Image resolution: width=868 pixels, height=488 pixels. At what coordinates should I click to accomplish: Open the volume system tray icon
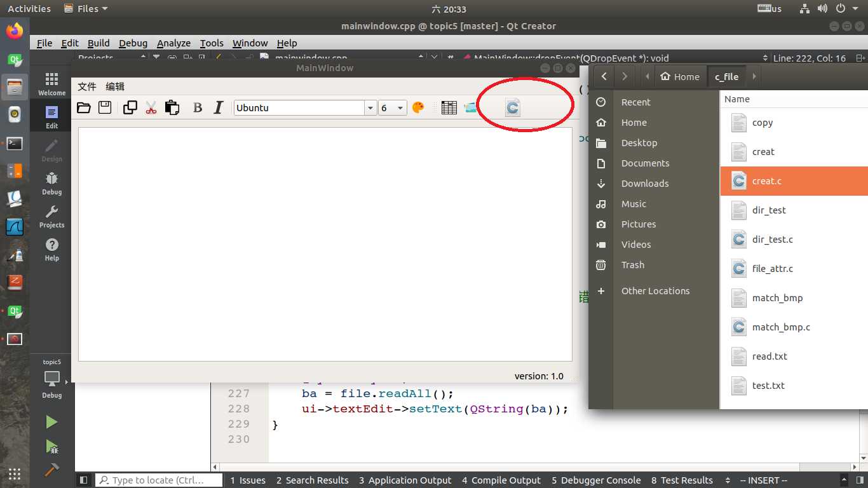(x=822, y=9)
